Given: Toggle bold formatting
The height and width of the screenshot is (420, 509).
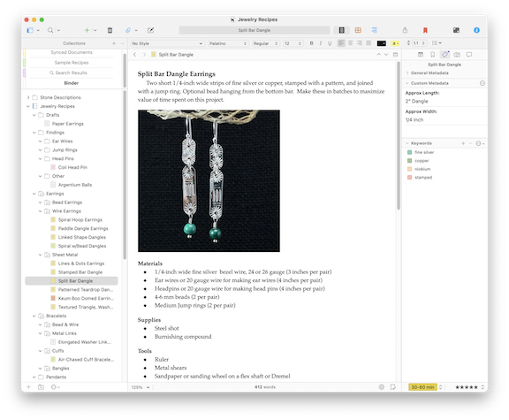Looking at the screenshot, I should (x=311, y=43).
